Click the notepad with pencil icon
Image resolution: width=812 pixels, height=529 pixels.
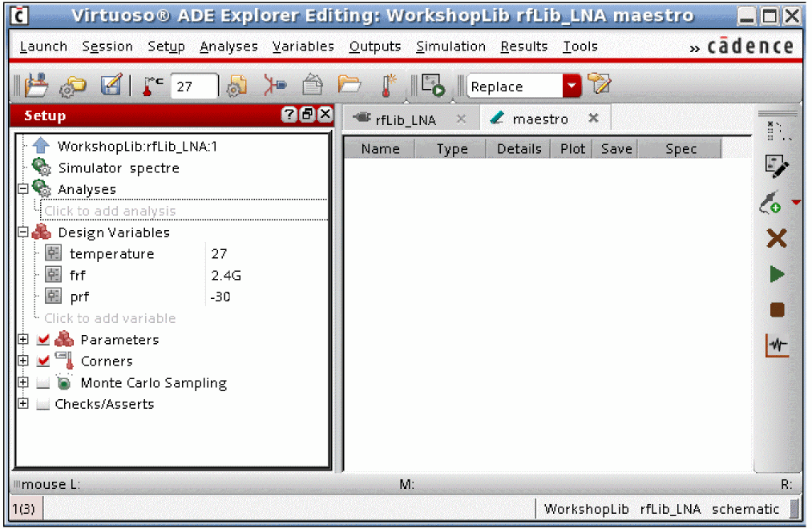[x=600, y=84]
